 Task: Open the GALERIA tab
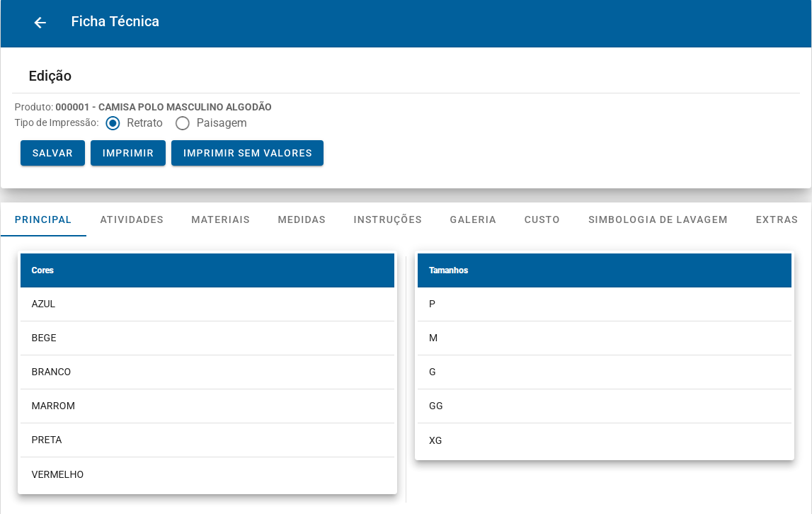[x=473, y=219]
